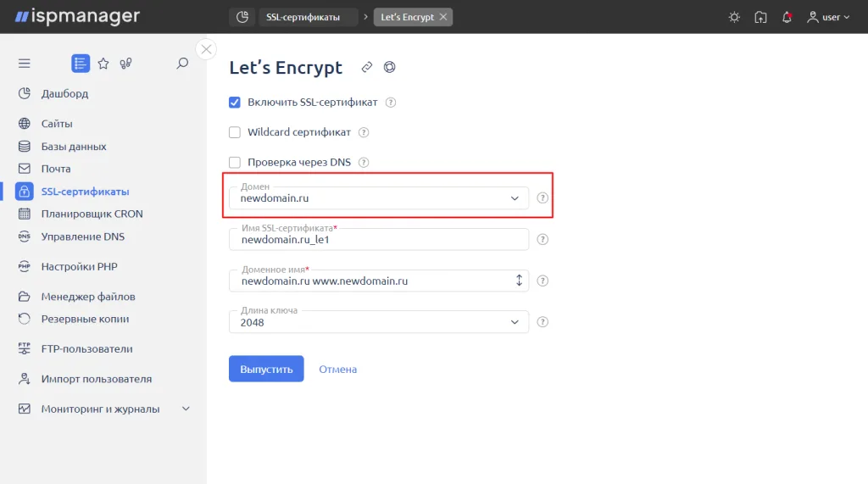The width and height of the screenshot is (868, 484).
Task: Select SSL-сертификаты in sidebar
Action: click(86, 191)
